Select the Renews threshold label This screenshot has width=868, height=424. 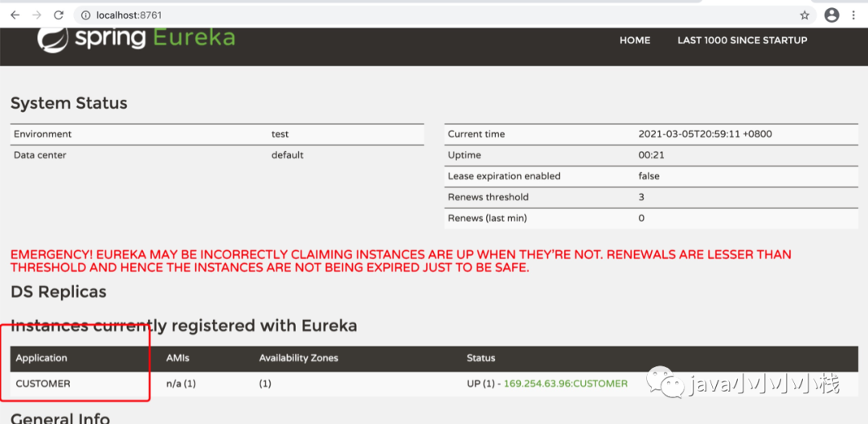click(x=489, y=197)
